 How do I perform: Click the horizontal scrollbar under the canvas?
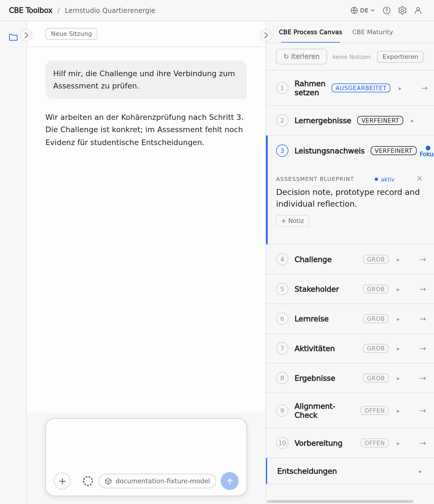point(340,501)
